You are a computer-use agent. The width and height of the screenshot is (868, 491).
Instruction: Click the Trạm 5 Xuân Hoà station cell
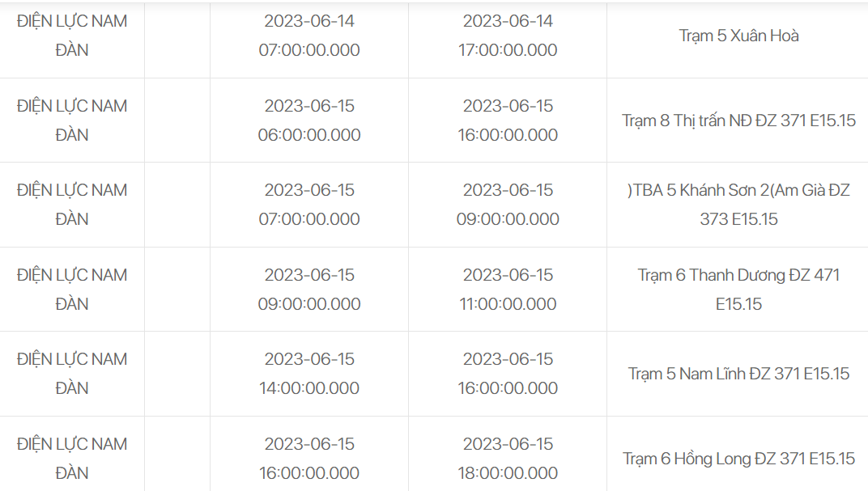pos(738,36)
